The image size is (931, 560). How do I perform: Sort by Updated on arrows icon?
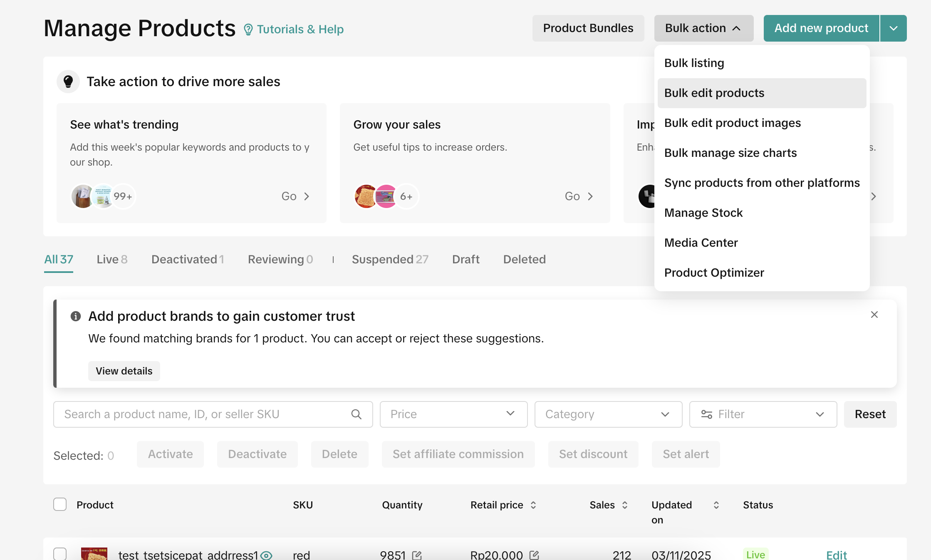coord(716,505)
